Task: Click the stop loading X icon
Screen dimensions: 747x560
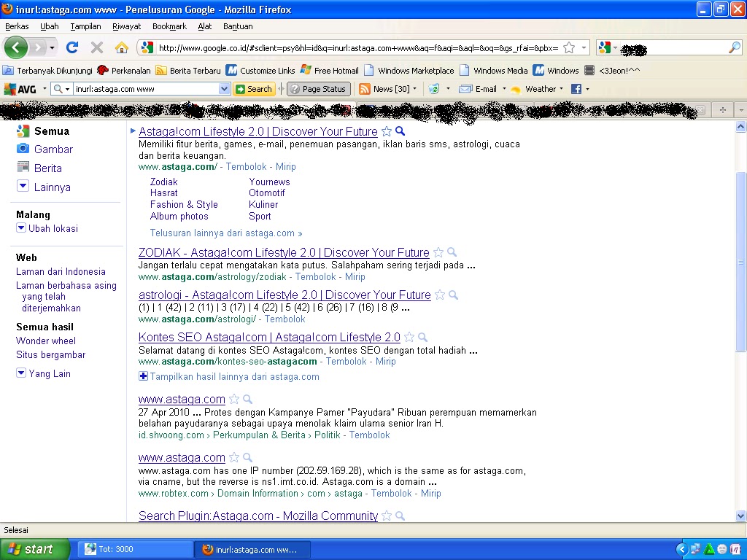Action: (97, 47)
